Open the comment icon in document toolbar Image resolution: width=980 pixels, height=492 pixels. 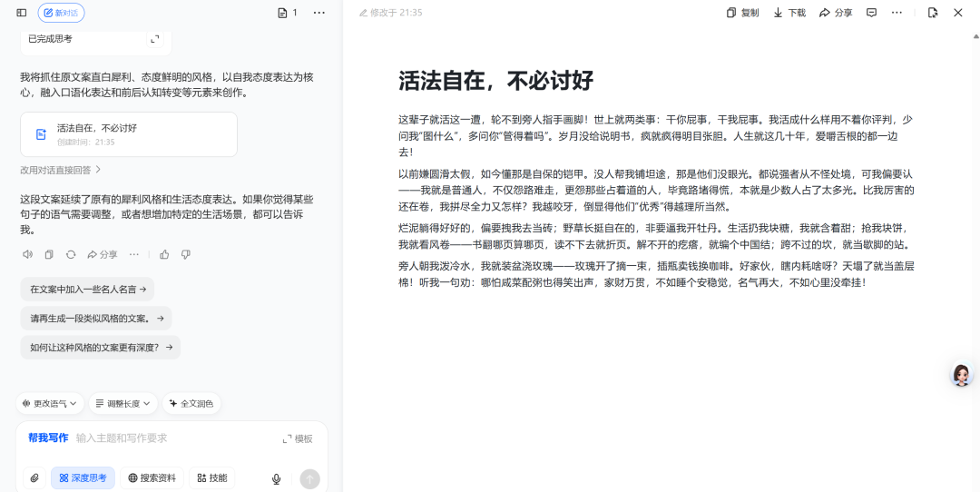pyautogui.click(x=871, y=13)
